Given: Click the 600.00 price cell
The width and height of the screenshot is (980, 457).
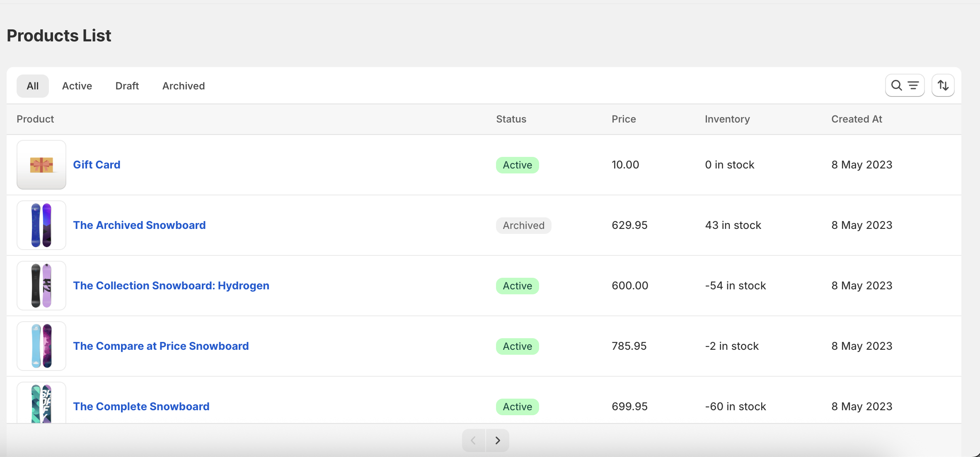Looking at the screenshot, I should 630,286.
